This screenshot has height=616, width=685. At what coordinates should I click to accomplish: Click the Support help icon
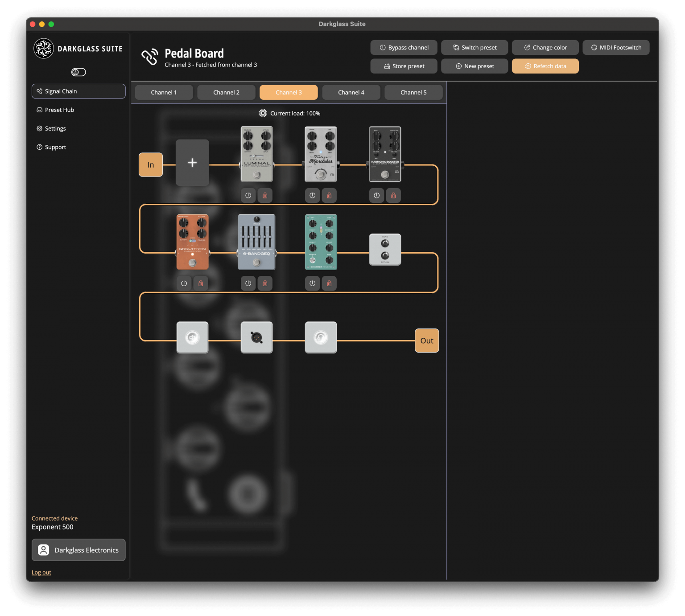(x=39, y=147)
